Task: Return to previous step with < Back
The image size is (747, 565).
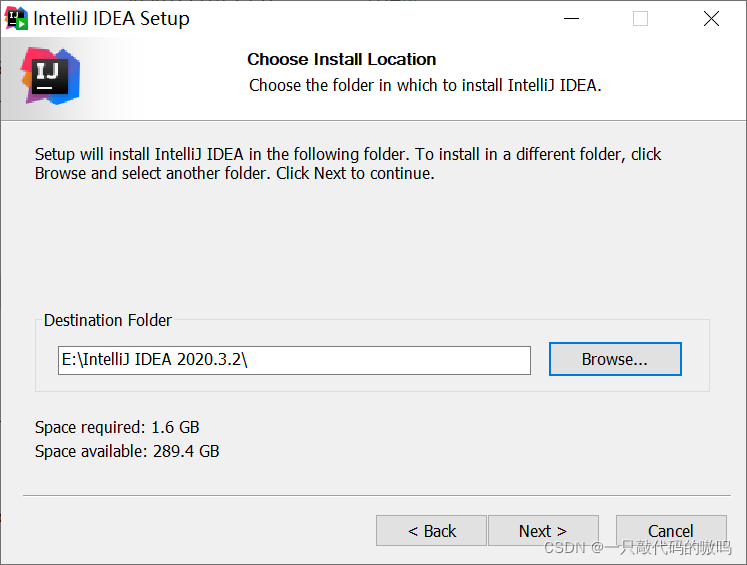Action: tap(431, 530)
